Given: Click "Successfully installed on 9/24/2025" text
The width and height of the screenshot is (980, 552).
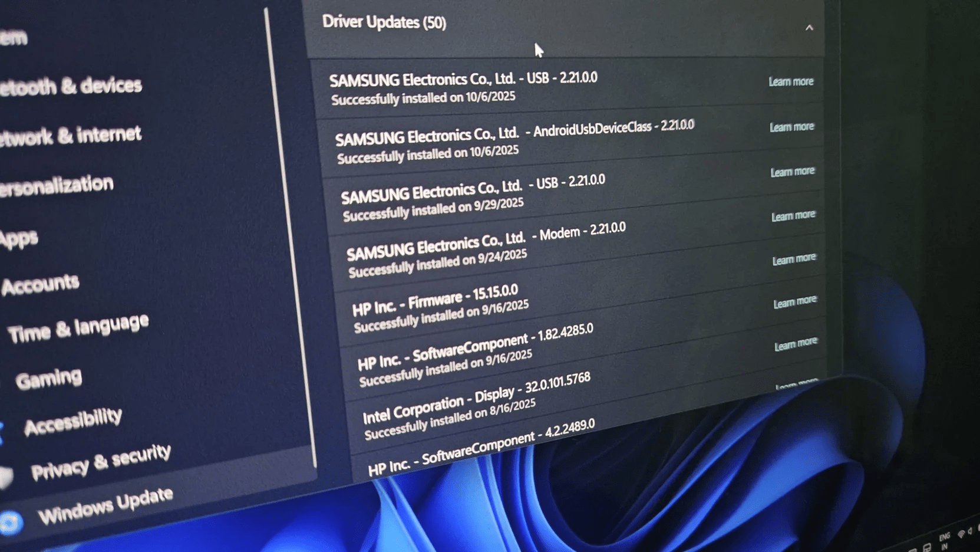Looking at the screenshot, I should [x=438, y=263].
